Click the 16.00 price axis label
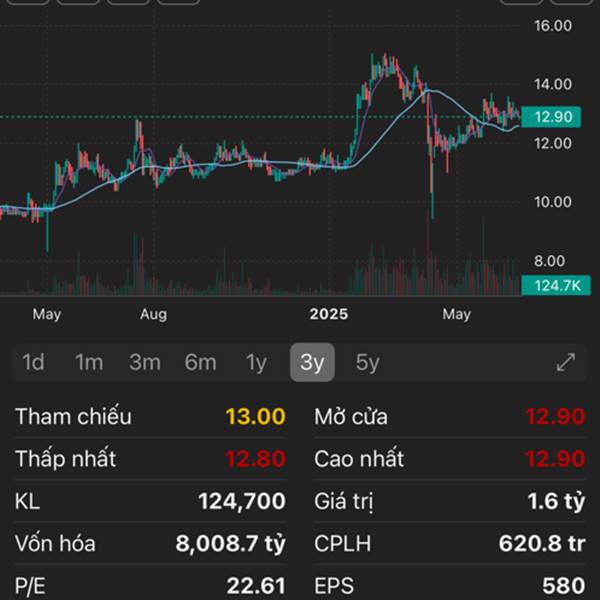The width and height of the screenshot is (600, 600). point(553,26)
